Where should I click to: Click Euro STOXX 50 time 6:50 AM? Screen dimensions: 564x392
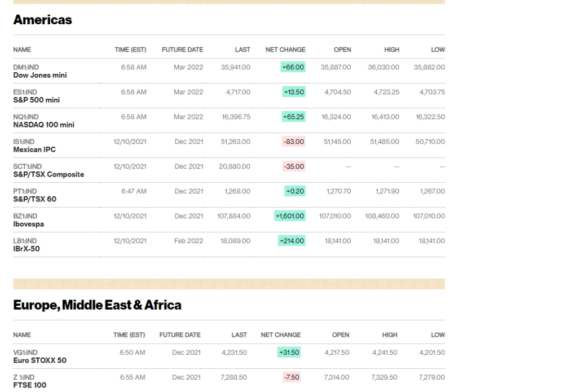(133, 353)
